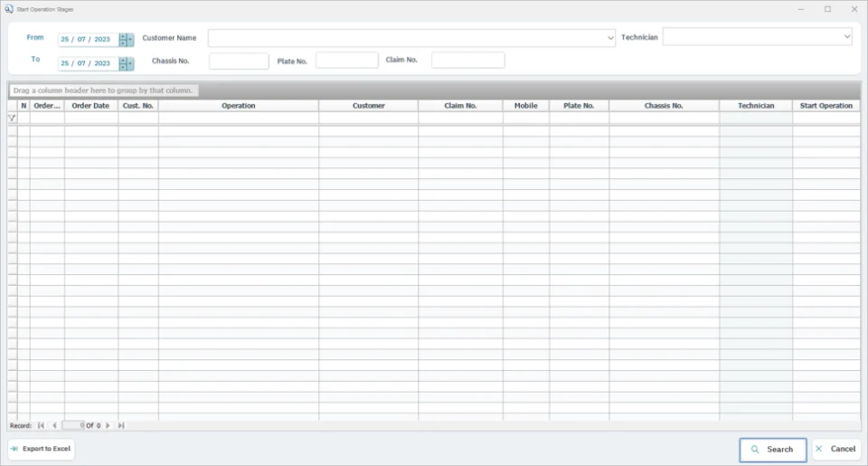Go to previous record arrow
The height and width of the screenshot is (466, 868).
(54, 425)
